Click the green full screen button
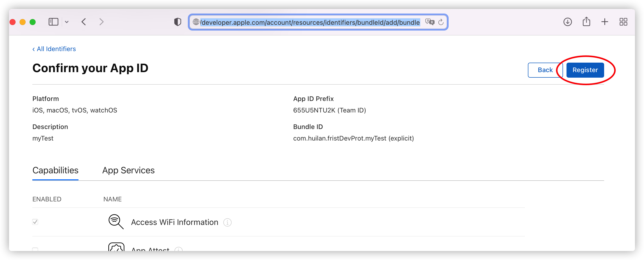The height and width of the screenshot is (260, 644). click(x=33, y=22)
